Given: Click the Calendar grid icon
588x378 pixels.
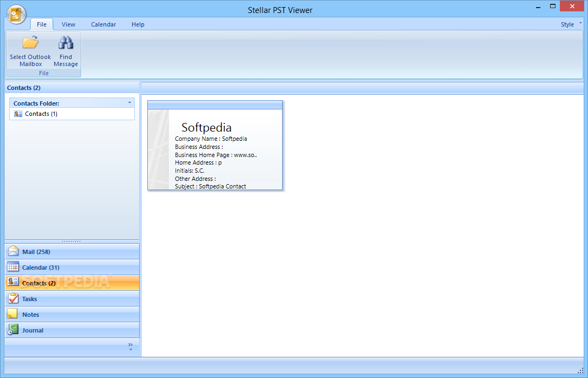Looking at the screenshot, I should pyautogui.click(x=13, y=266).
